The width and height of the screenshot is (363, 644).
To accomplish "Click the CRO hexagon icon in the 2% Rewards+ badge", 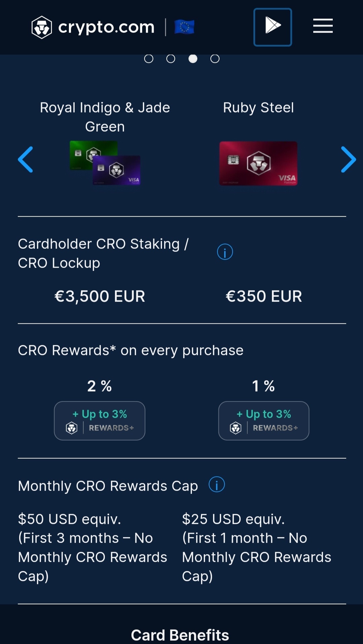I will 72,427.
